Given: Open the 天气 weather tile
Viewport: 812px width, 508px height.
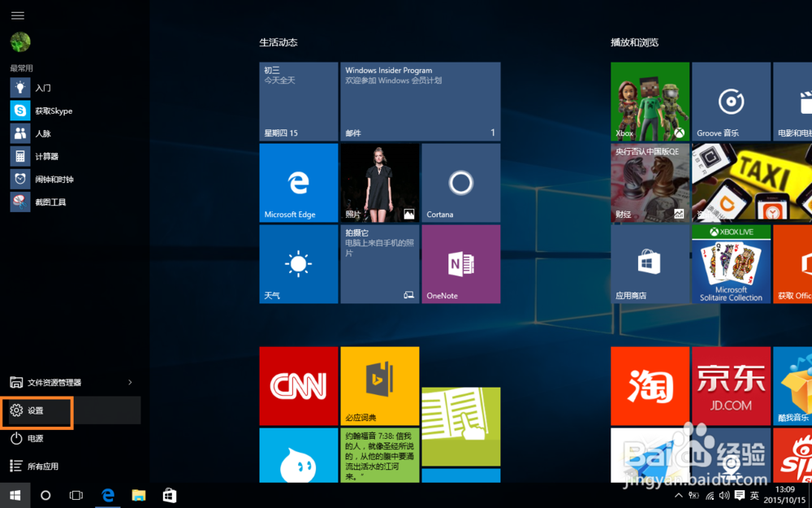Looking at the screenshot, I should tap(298, 264).
